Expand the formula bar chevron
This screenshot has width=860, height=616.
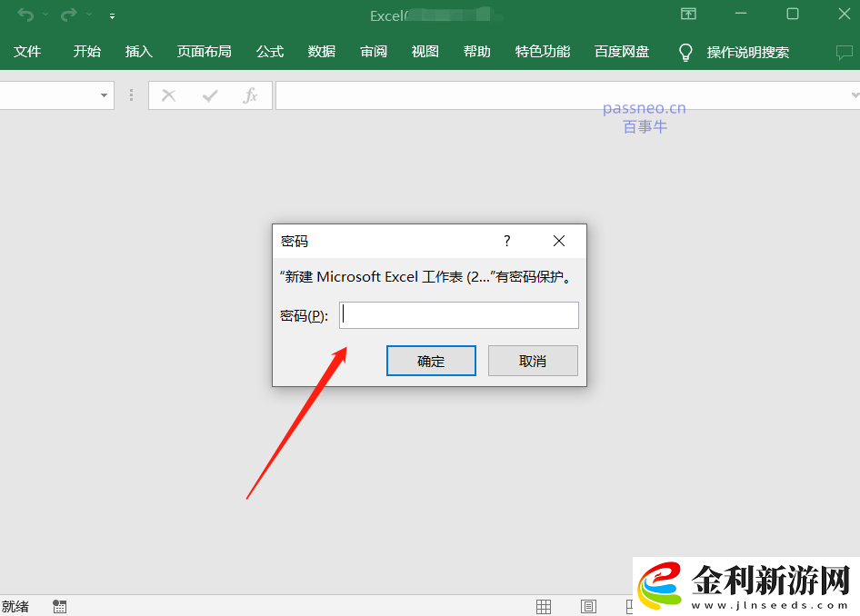point(855,95)
